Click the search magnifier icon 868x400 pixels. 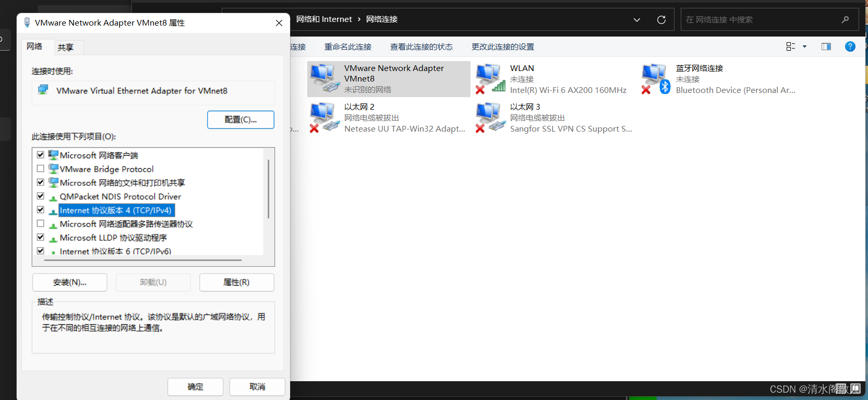(846, 20)
